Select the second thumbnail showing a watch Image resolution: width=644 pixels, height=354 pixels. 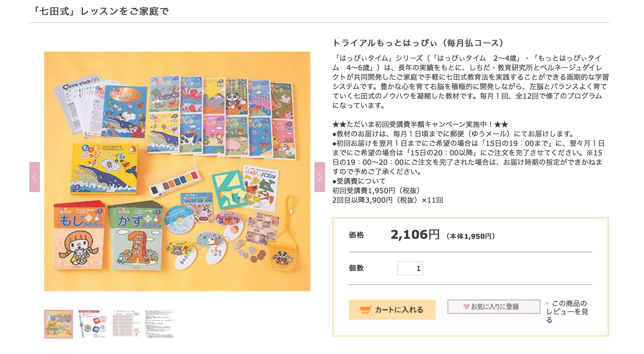coord(92,324)
